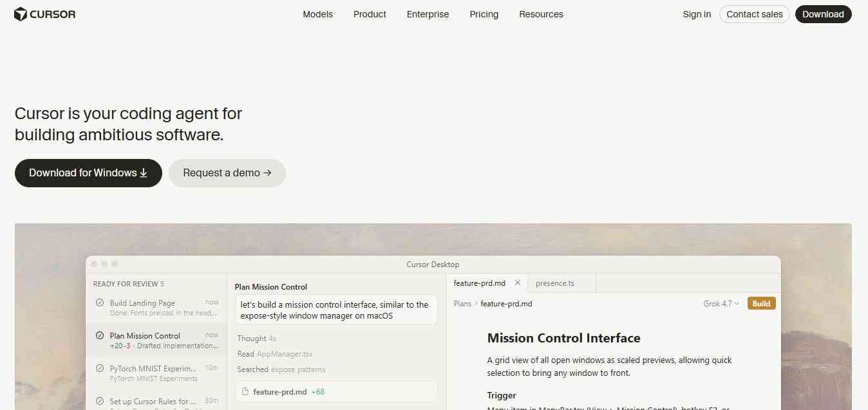The width and height of the screenshot is (868, 410).
Task: Select the PyTorch MNIST Experiment task
Action: (x=156, y=373)
